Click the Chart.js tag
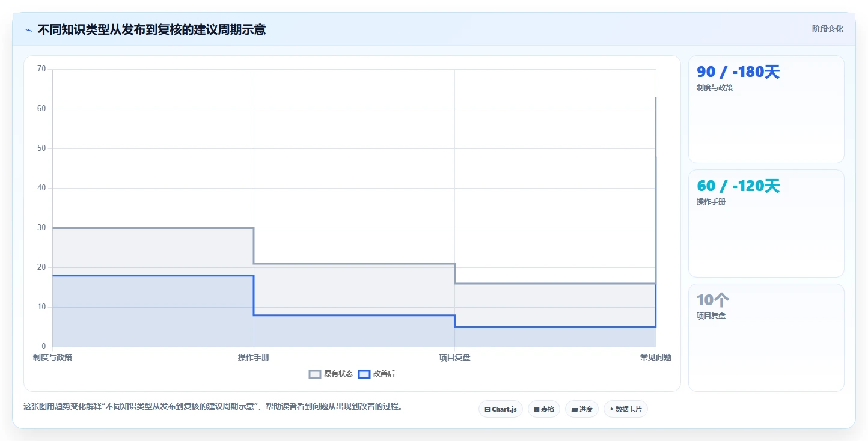 click(x=501, y=409)
